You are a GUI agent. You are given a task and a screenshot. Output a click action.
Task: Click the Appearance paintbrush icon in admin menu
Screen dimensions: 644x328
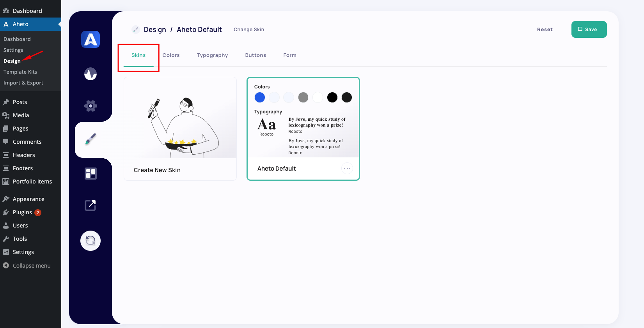6,199
